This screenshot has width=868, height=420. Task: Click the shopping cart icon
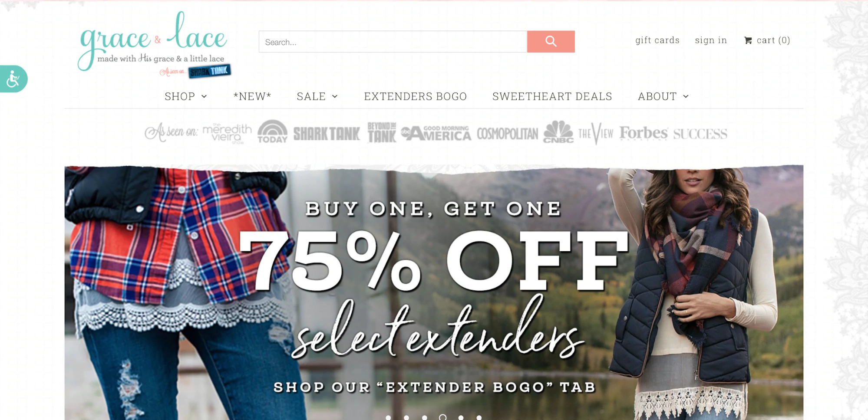(x=748, y=40)
